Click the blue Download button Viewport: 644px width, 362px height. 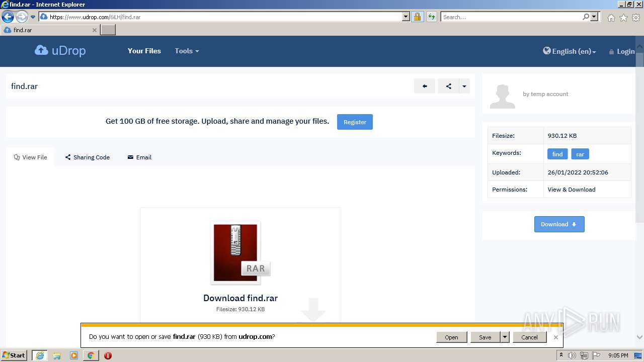559,224
